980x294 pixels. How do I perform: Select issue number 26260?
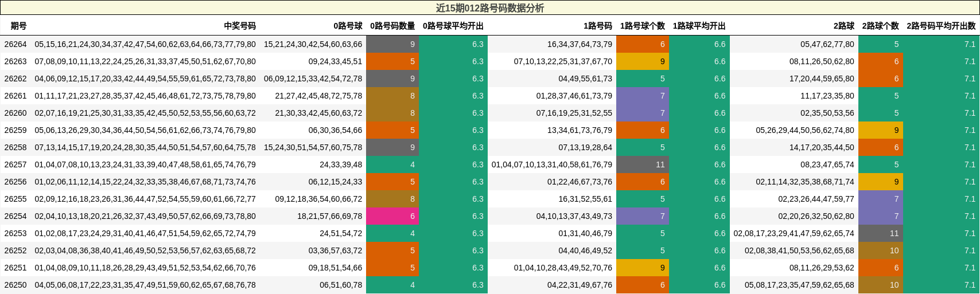[15, 113]
